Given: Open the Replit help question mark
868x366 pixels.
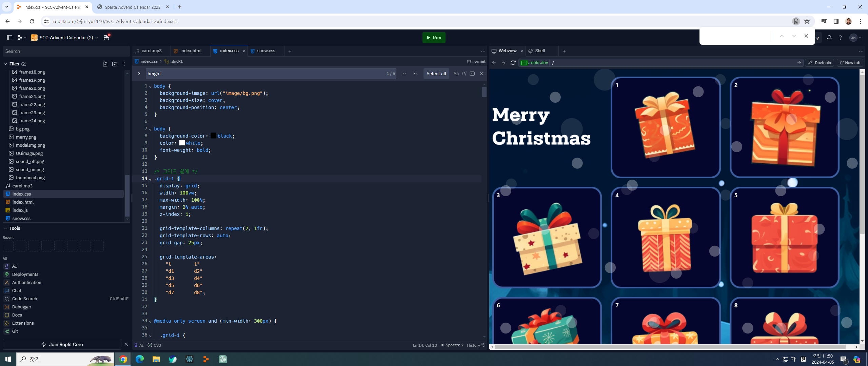Looking at the screenshot, I should [840, 38].
